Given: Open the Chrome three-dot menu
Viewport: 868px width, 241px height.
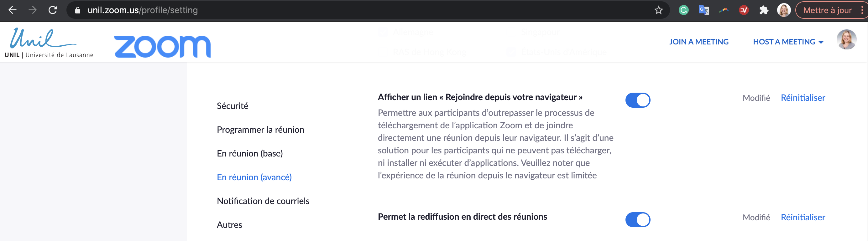Looking at the screenshot, I should (862, 10).
